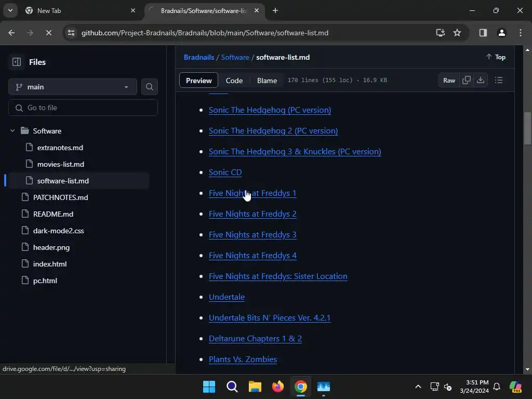Install app icon in address bar
The width and height of the screenshot is (532, 399).
[441, 33]
